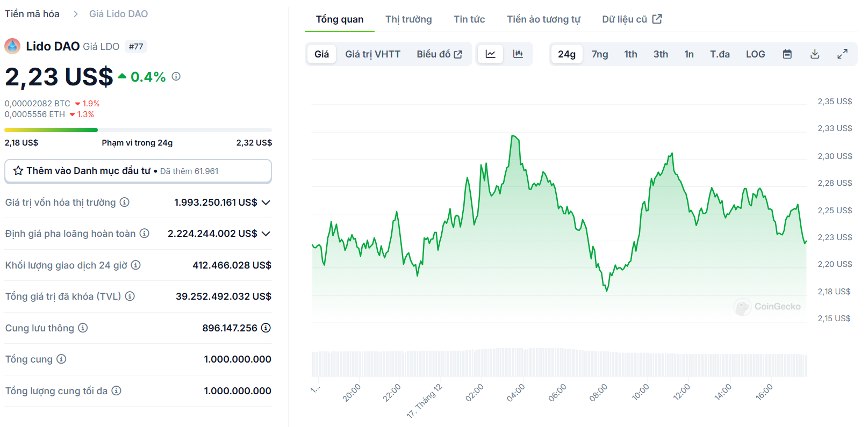Click the 39.252.492.032 US$ TVL value
Viewport: 868px width, 427px height.
point(224,296)
